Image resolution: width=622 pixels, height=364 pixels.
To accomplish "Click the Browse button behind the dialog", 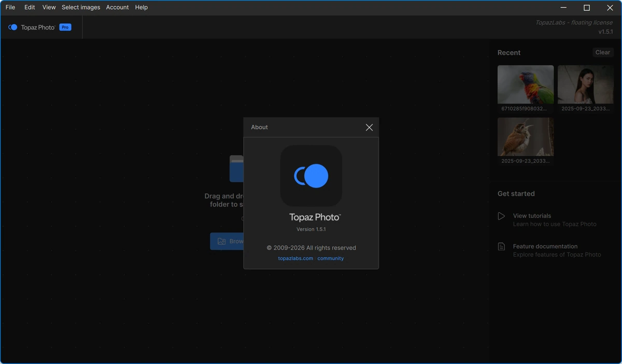I will [x=227, y=241].
